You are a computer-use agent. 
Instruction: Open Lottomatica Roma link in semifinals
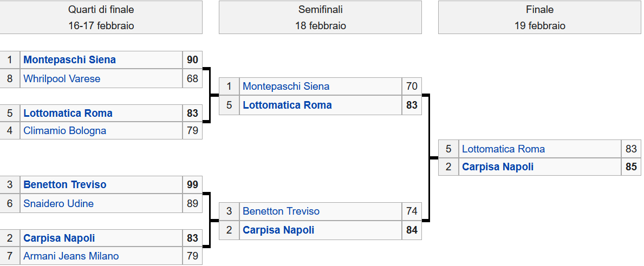tap(287, 105)
